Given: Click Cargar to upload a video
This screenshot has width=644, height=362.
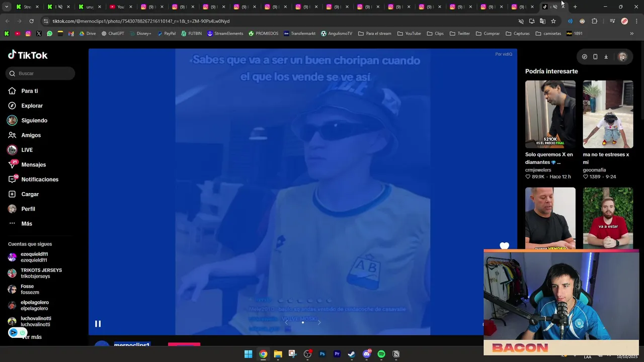Looking at the screenshot, I should pyautogui.click(x=24, y=194).
